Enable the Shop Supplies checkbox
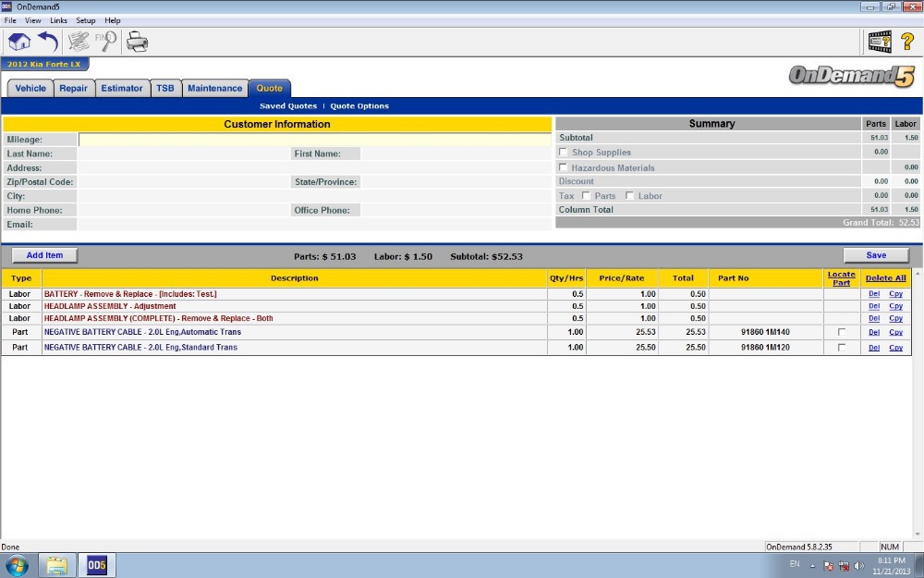Image resolution: width=924 pixels, height=578 pixels. (564, 153)
